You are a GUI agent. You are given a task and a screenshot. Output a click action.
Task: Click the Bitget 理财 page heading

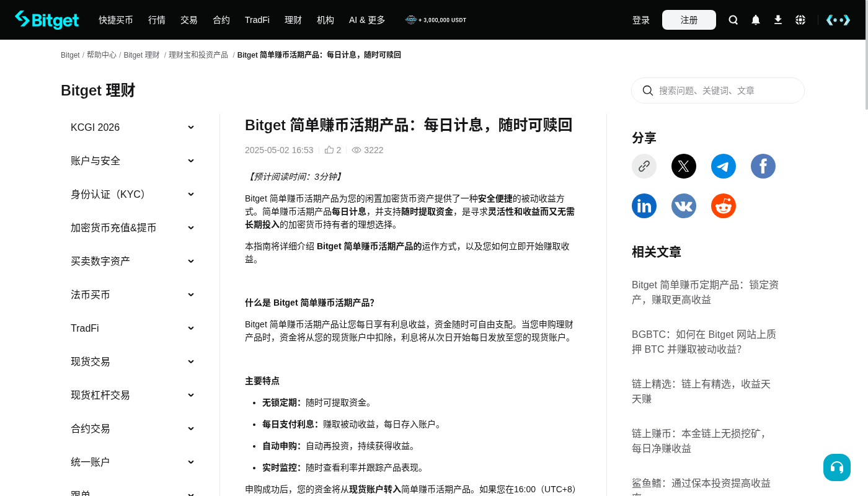coord(98,91)
